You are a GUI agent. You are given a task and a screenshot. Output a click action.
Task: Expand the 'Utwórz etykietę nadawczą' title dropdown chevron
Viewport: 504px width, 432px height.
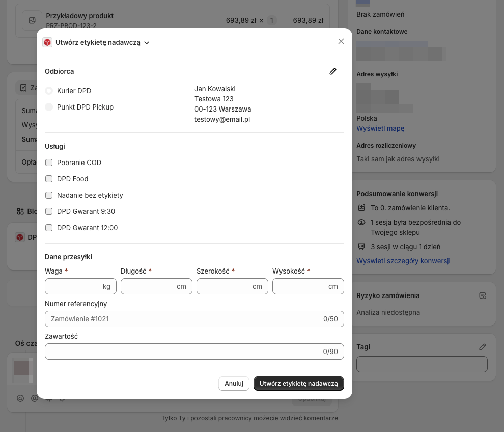pos(147,43)
